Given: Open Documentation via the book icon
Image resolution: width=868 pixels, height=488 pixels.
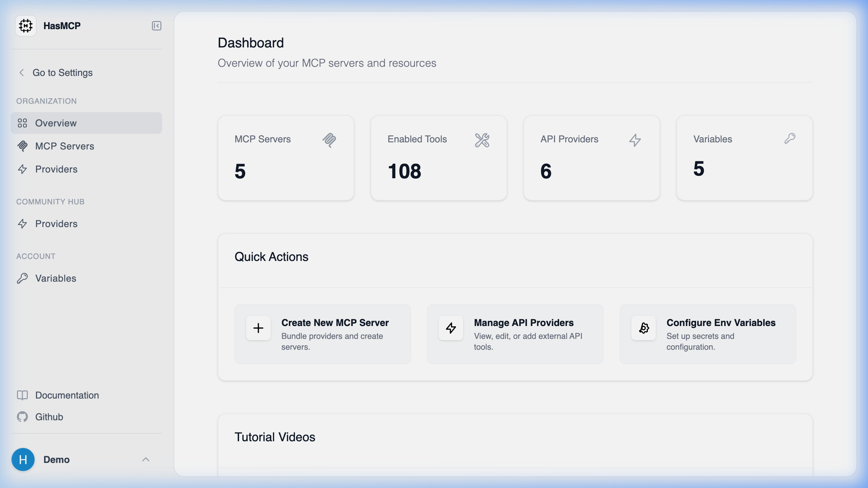Looking at the screenshot, I should pyautogui.click(x=22, y=395).
